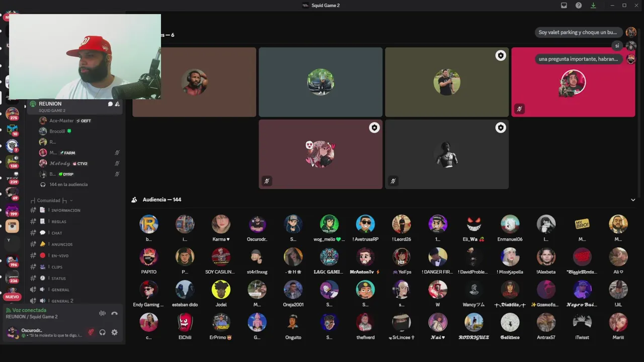Open the Instagram-style server icon
The height and width of the screenshot is (362, 644).
[12, 226]
